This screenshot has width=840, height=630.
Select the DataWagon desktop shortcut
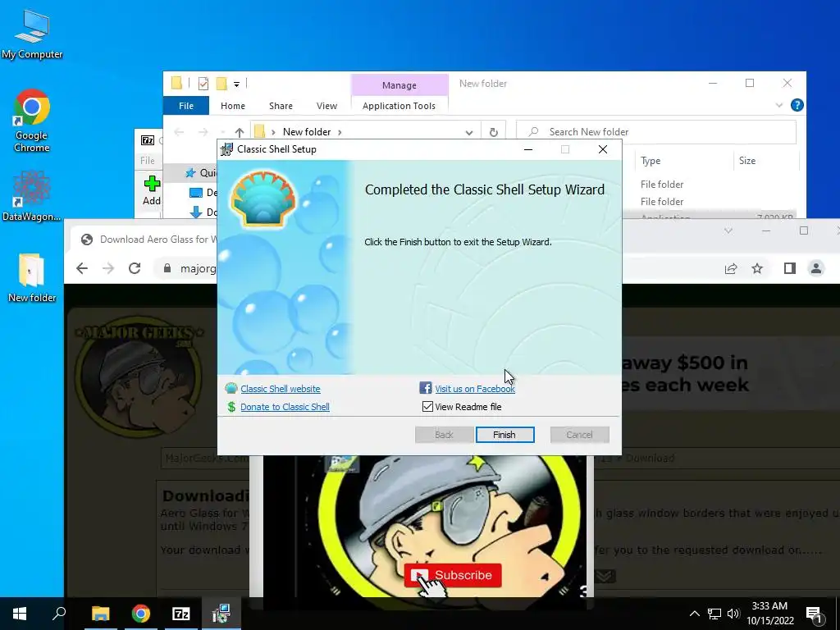click(32, 196)
